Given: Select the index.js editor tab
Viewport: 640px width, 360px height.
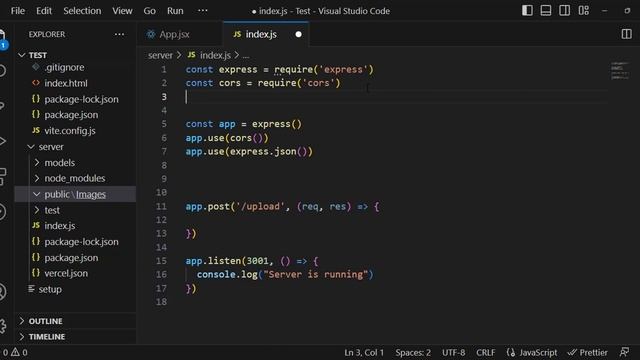Looking at the screenshot, I should 261,34.
